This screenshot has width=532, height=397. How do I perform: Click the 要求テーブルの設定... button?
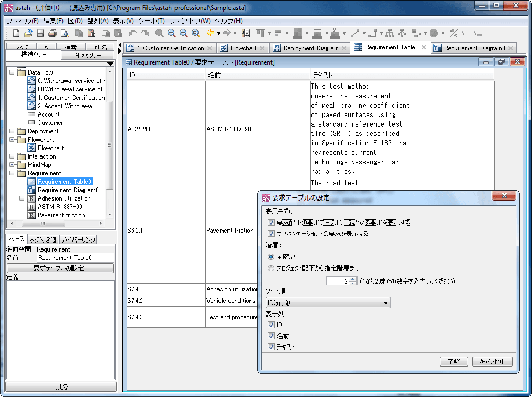(x=60, y=268)
